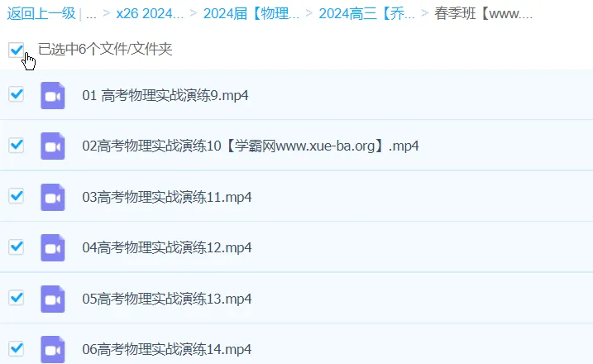Click video icon for 02高考物理实战演练10 file
Image resolution: width=593 pixels, height=364 pixels.
53,146
